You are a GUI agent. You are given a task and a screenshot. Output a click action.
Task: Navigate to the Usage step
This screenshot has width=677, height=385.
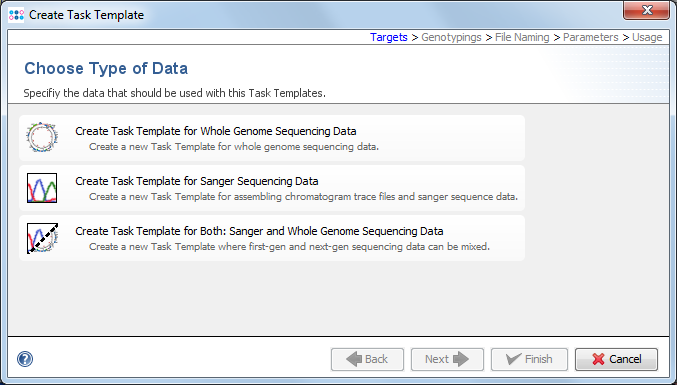(647, 37)
